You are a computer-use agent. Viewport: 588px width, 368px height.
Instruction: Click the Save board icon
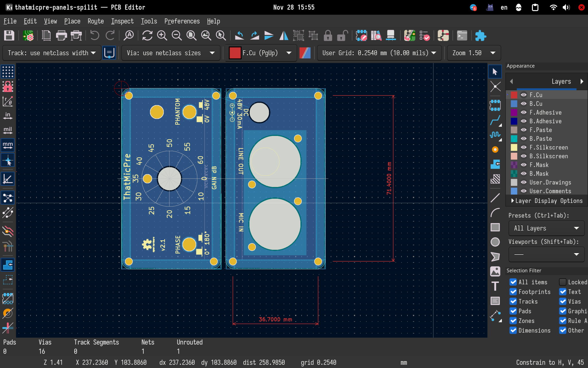tap(9, 36)
